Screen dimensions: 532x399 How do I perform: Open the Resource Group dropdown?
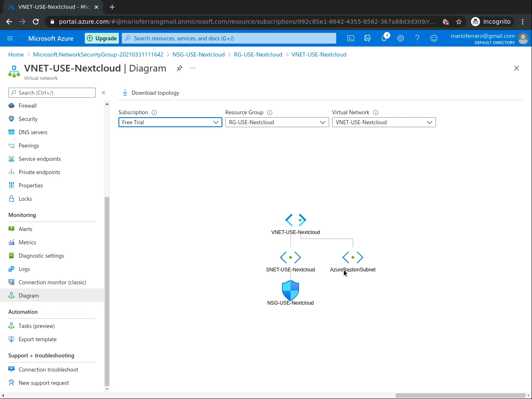[x=277, y=122]
